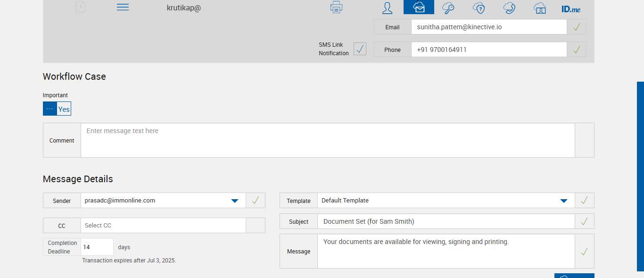Toggle the SMS Link Notification checkbox
Viewport: 644px width, 278px height.
[360, 49]
